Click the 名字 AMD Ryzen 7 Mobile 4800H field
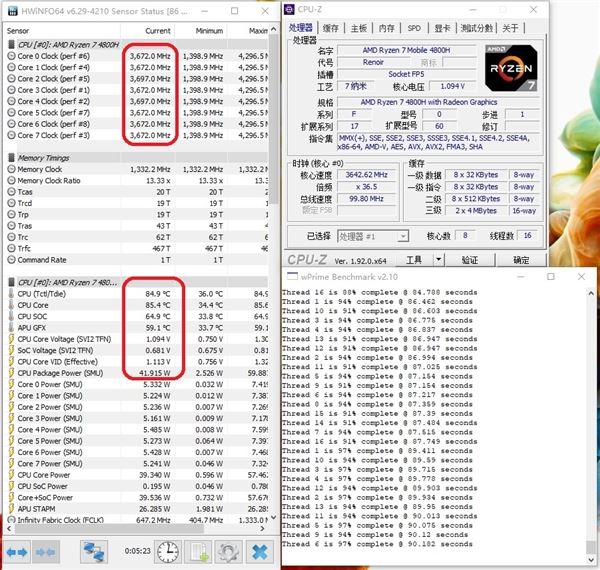 click(406, 50)
